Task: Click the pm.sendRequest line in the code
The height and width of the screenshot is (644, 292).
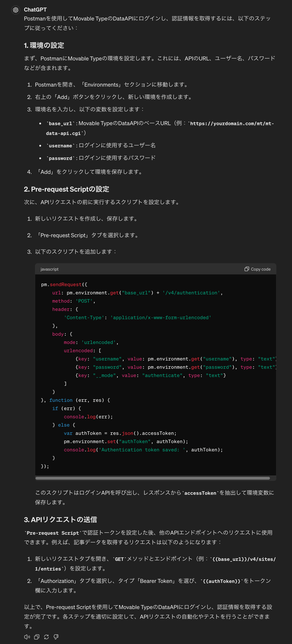Action: coord(64,284)
